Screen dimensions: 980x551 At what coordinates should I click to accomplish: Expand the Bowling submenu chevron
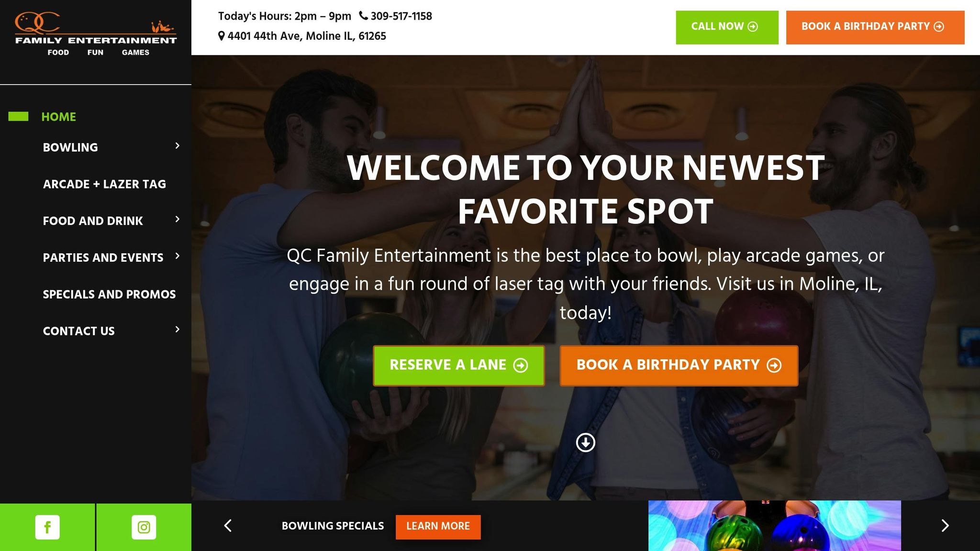tap(178, 145)
